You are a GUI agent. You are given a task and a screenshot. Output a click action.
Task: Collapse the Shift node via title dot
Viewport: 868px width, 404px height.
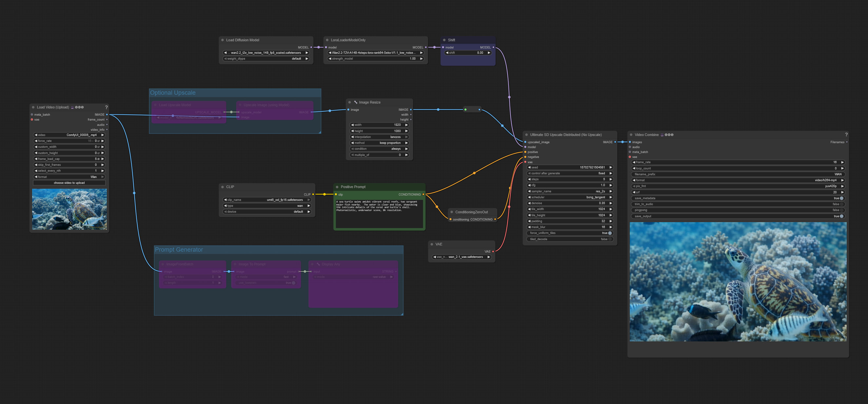444,40
